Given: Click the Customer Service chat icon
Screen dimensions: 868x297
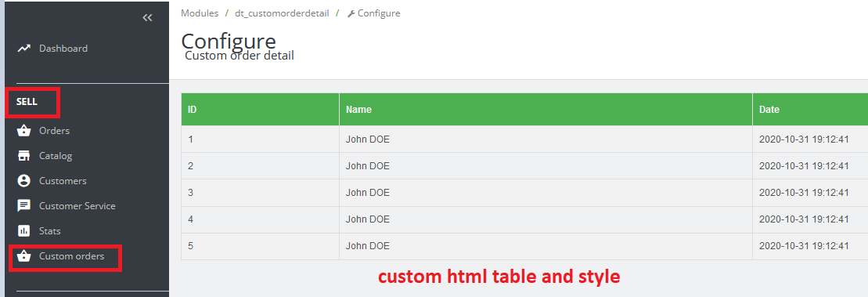Looking at the screenshot, I should pyautogui.click(x=23, y=206).
